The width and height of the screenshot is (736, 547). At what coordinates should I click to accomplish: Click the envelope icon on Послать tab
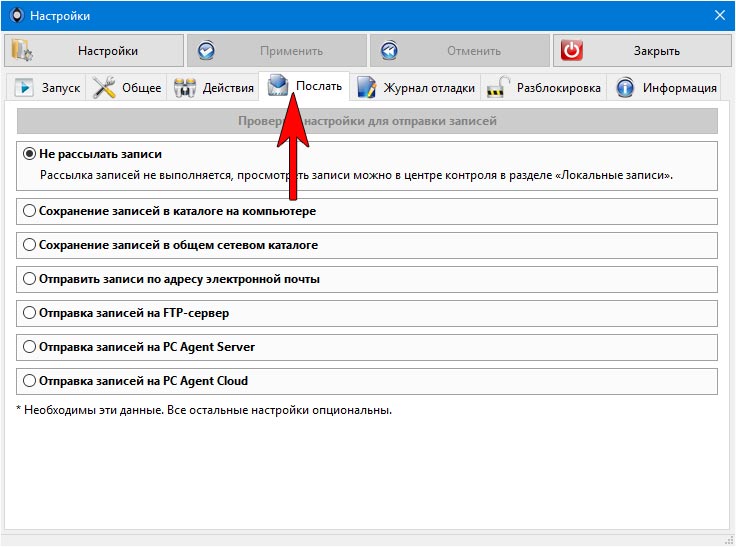[277, 86]
